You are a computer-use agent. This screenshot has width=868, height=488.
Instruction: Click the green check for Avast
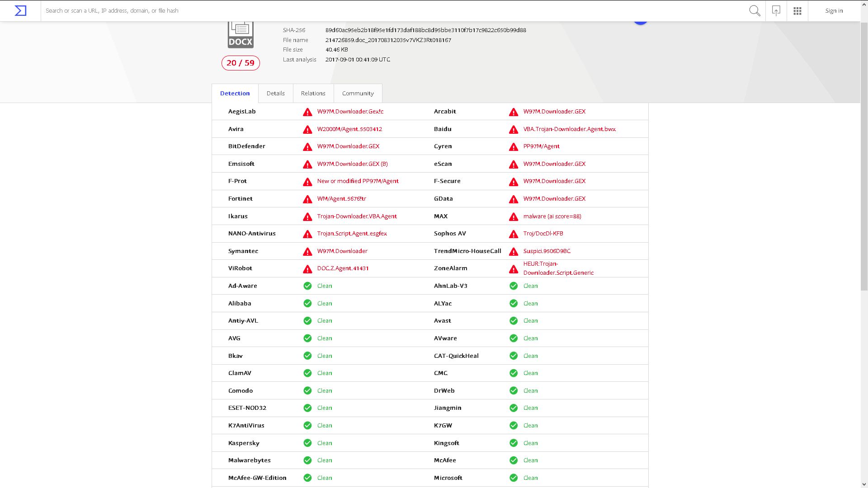tap(514, 320)
